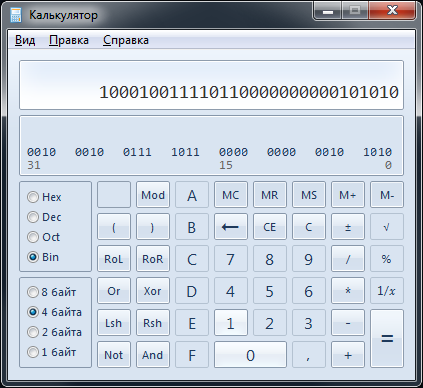Toggle the 0111 bit group
Image resolution: width=423 pixels, height=388 pixels.
point(137,152)
